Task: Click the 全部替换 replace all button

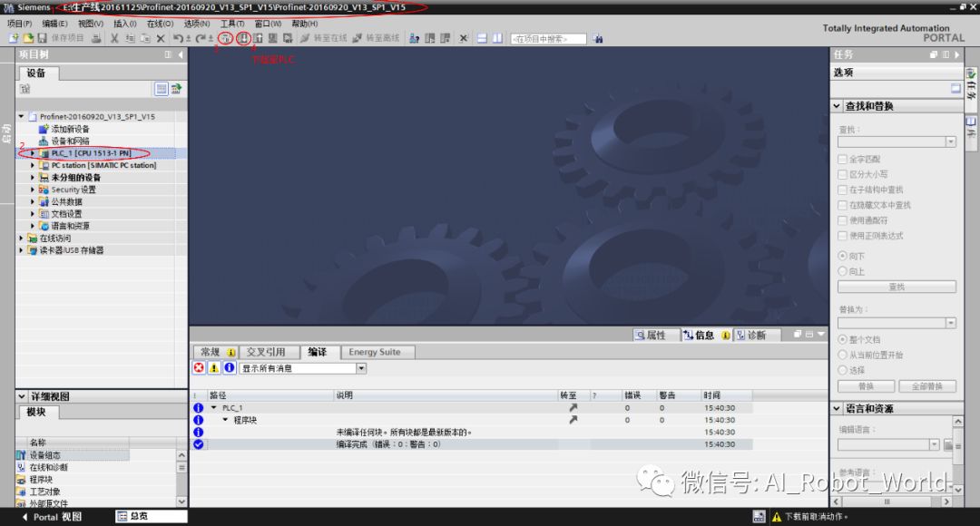Action: coord(926,386)
